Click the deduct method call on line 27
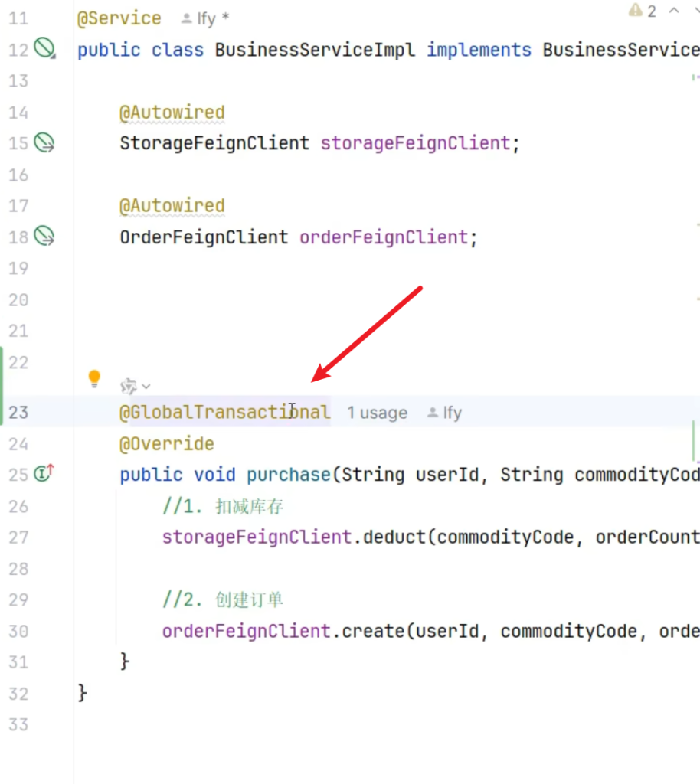700x784 pixels. pyautogui.click(x=394, y=537)
